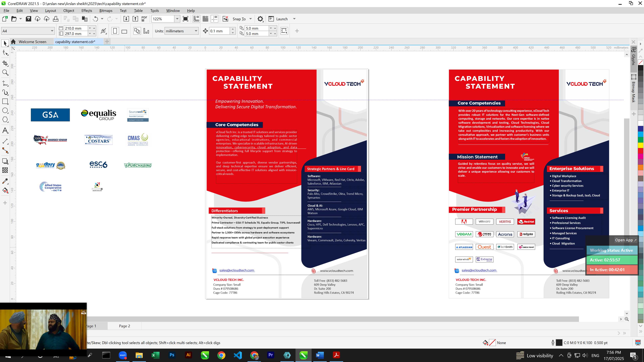This screenshot has width=644, height=362.
Task: Open the Units millimeters dropdown
Action: pyautogui.click(x=196, y=31)
